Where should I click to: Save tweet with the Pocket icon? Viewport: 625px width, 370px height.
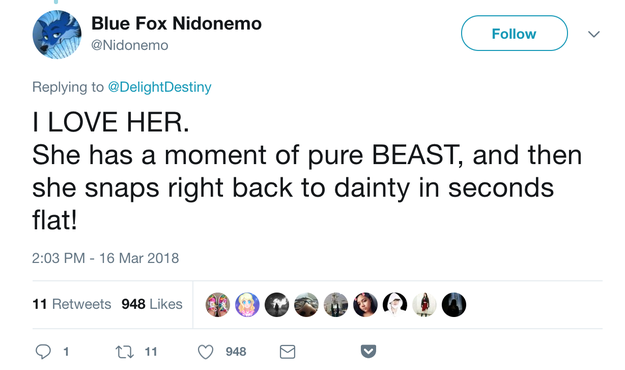pos(368,351)
